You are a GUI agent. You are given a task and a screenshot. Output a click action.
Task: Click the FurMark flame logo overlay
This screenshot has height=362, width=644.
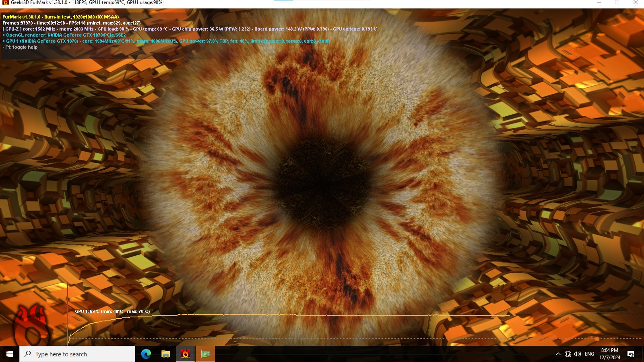[31, 326]
